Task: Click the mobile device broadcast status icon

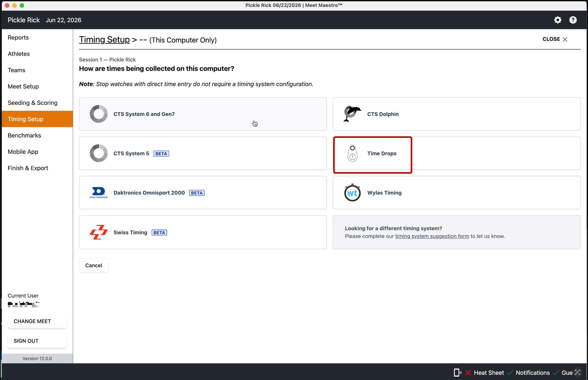Action: click(457, 373)
